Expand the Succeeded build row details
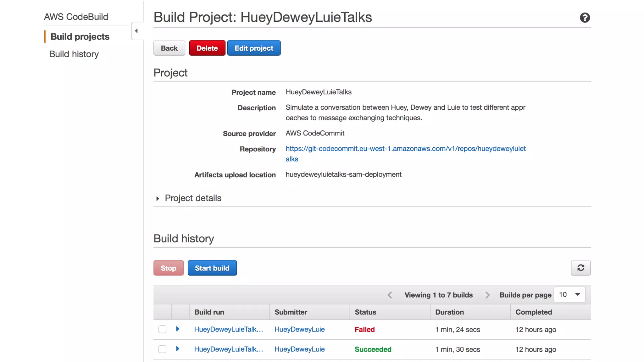644x362 pixels. pos(178,349)
